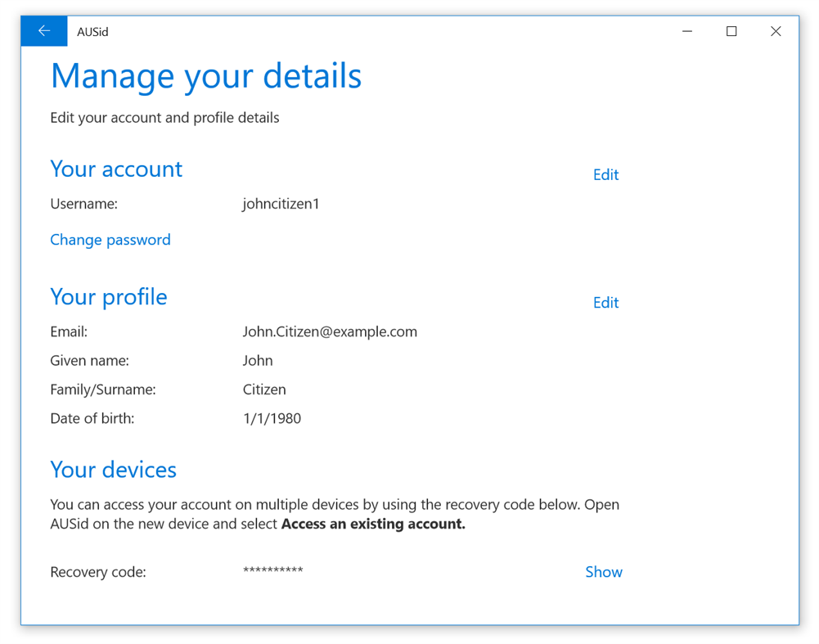This screenshot has width=819, height=644.
Task: Click the surname Citizen
Action: coord(263,389)
